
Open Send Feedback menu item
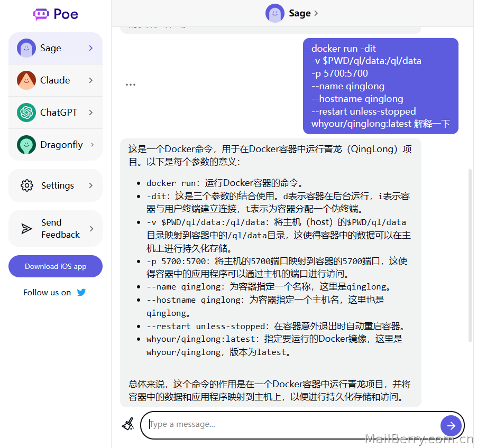coord(56,229)
